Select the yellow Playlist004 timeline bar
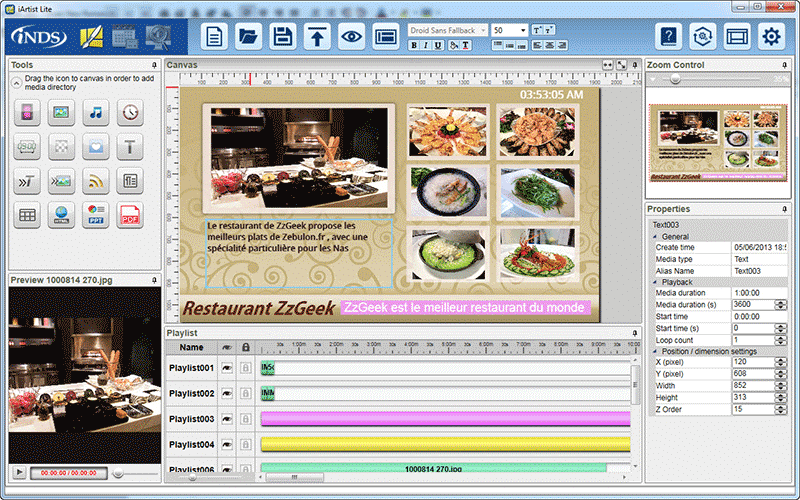The image size is (800, 500). [445, 444]
